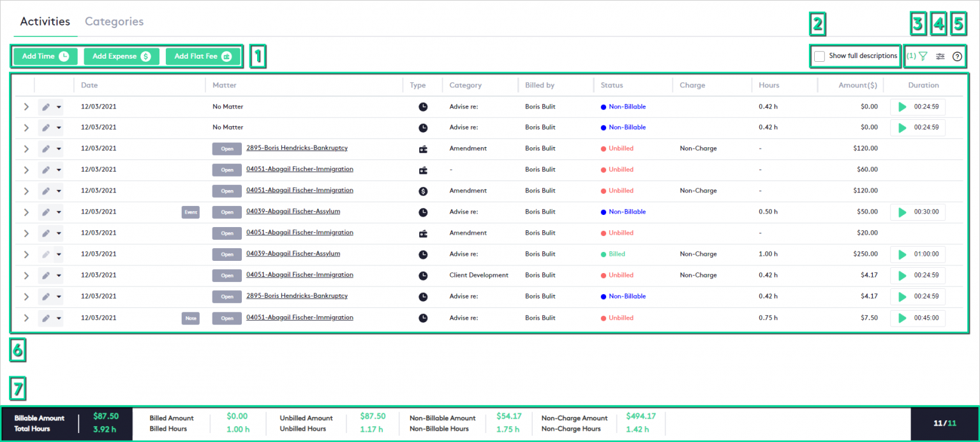This screenshot has width=980, height=442.
Task: Open the column settings sliders icon
Action: coord(940,56)
